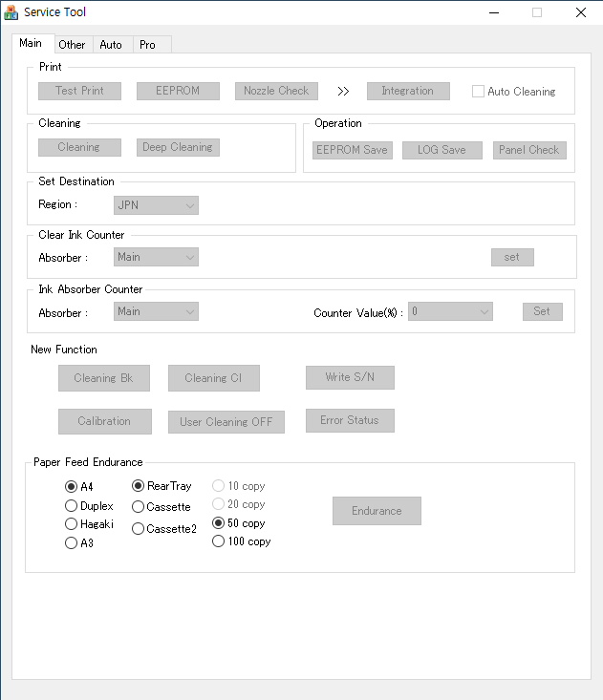Click the EEPROM Save button
Image resolution: width=603 pixels, height=700 pixels.
tap(352, 150)
